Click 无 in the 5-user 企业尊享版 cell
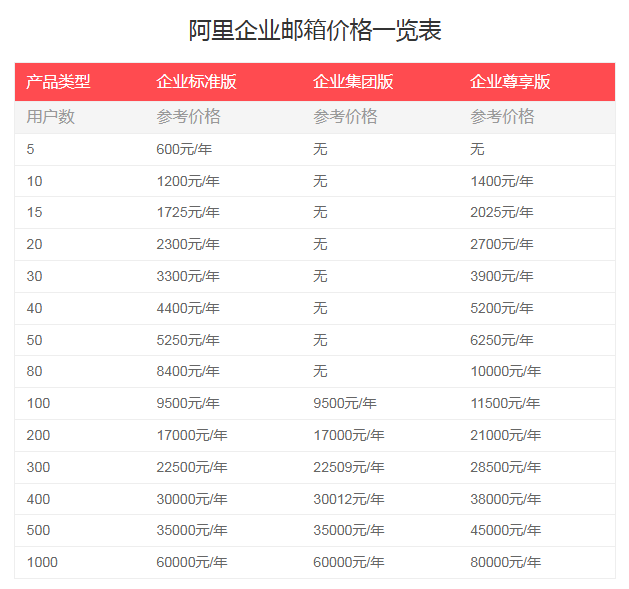Viewport: 629px width, 589px height. (477, 149)
